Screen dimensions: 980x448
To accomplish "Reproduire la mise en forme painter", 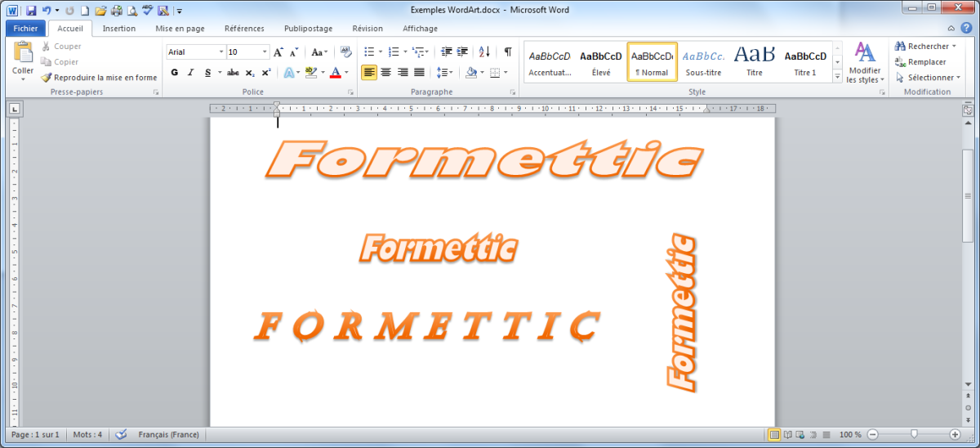I will (99, 78).
